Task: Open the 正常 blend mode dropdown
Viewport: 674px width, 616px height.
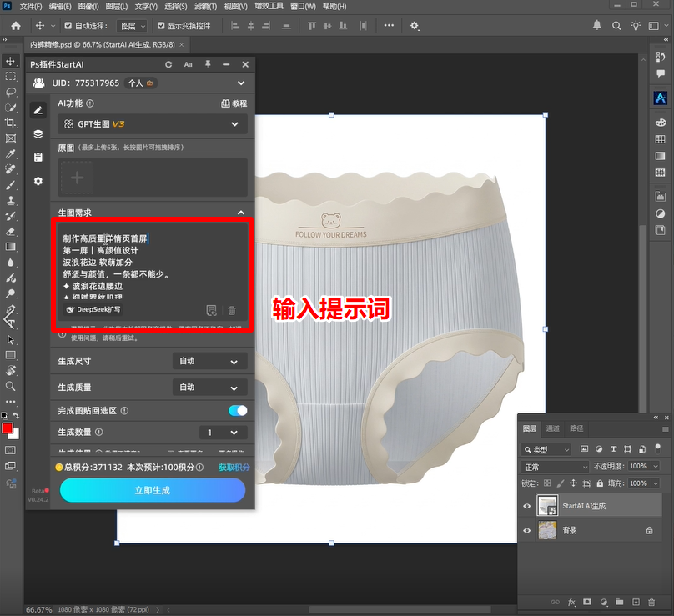Action: coord(555,467)
